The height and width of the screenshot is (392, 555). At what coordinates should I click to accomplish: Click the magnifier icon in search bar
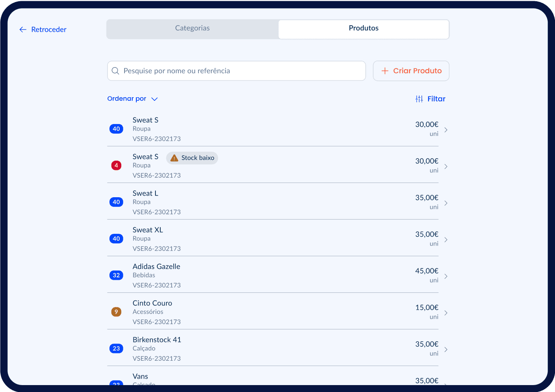(116, 71)
